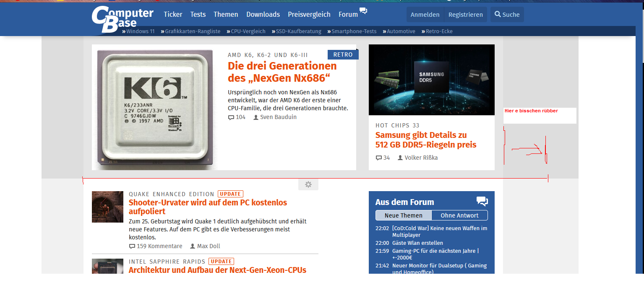
Task: Open headline Shooter-Urvater wird auf dem PC kostenlos
Action: coord(208,207)
